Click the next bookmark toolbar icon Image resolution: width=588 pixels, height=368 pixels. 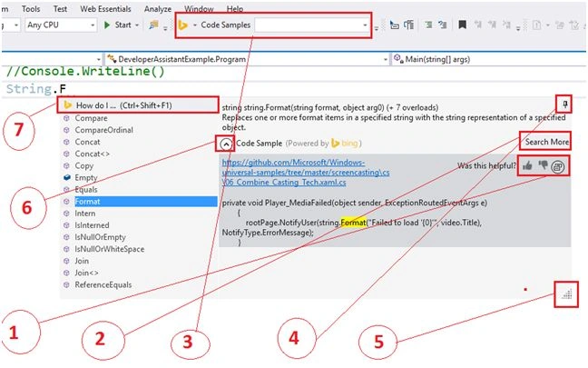point(492,25)
